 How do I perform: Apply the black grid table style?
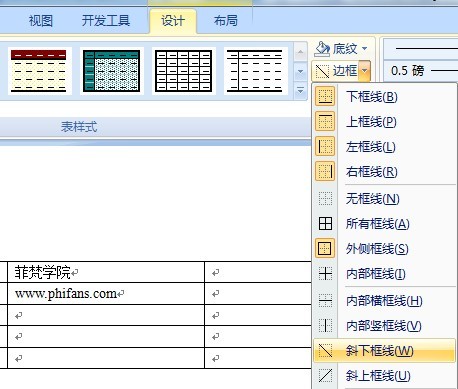183,71
